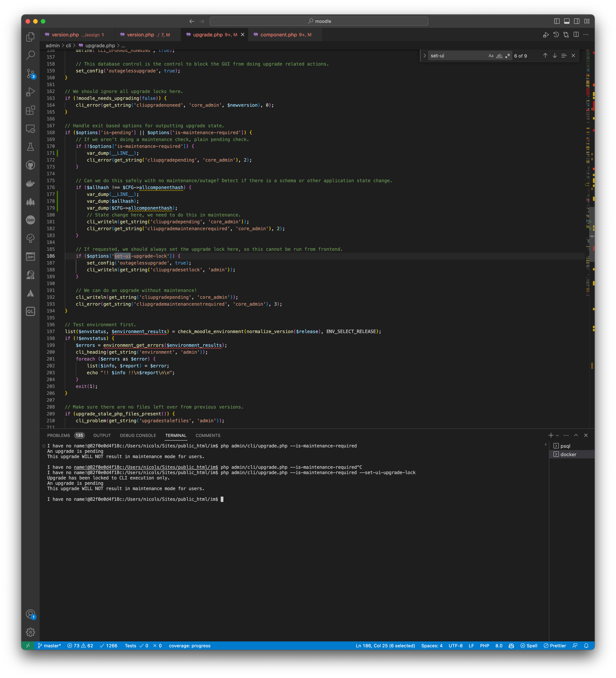Toggle the secondary side bar visibility
This screenshot has width=616, height=678.
pos(577,21)
